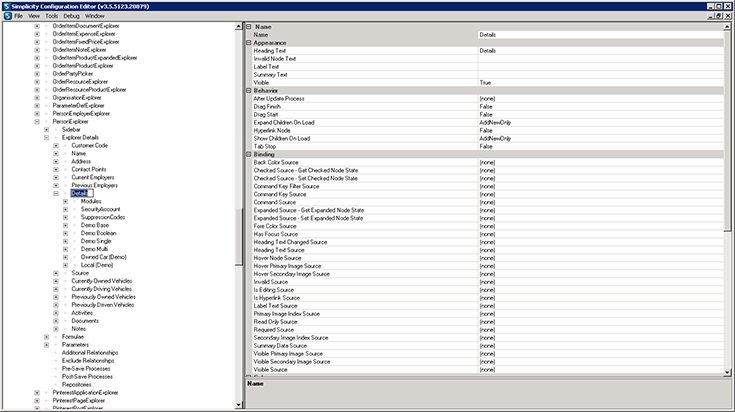
Task: Open the Debug menu
Action: click(x=71, y=16)
